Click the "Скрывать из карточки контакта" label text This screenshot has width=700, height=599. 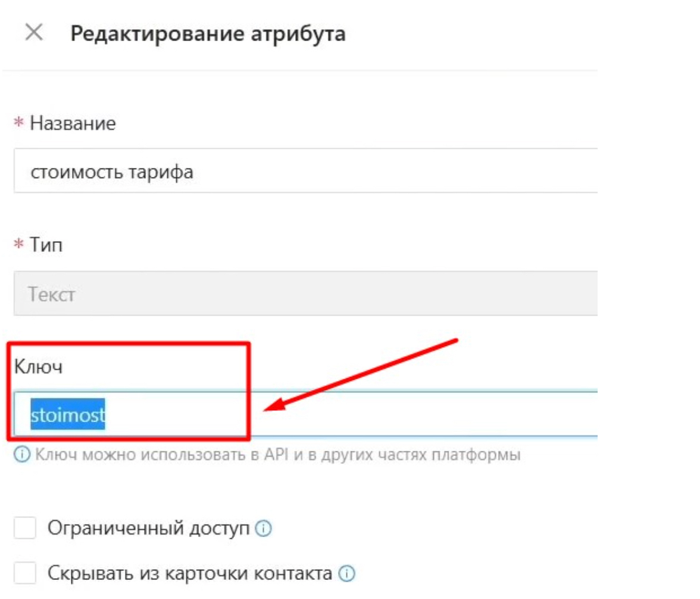pyautogui.click(x=189, y=574)
